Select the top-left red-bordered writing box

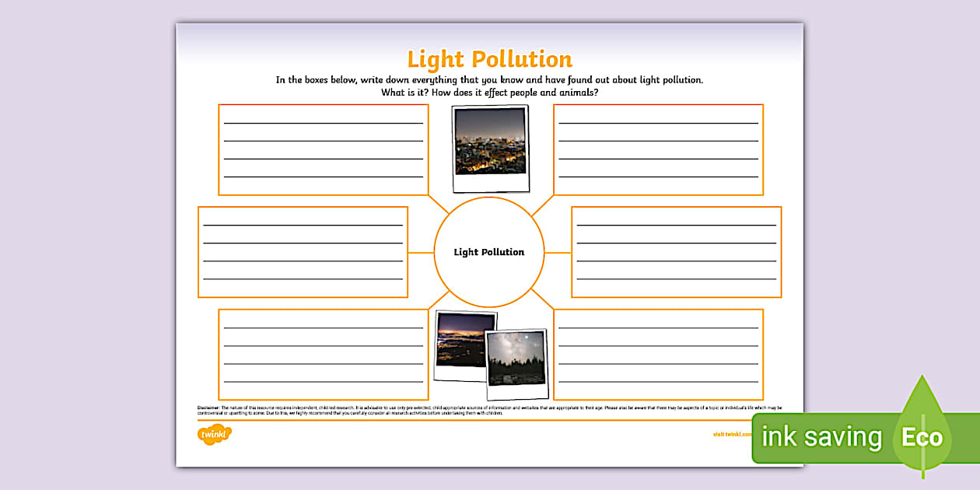[x=324, y=148]
